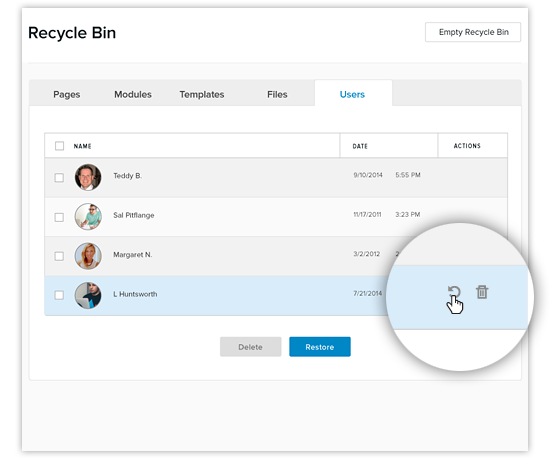The image size is (550, 460).
Task: Click the NAME column header
Action: click(82, 146)
